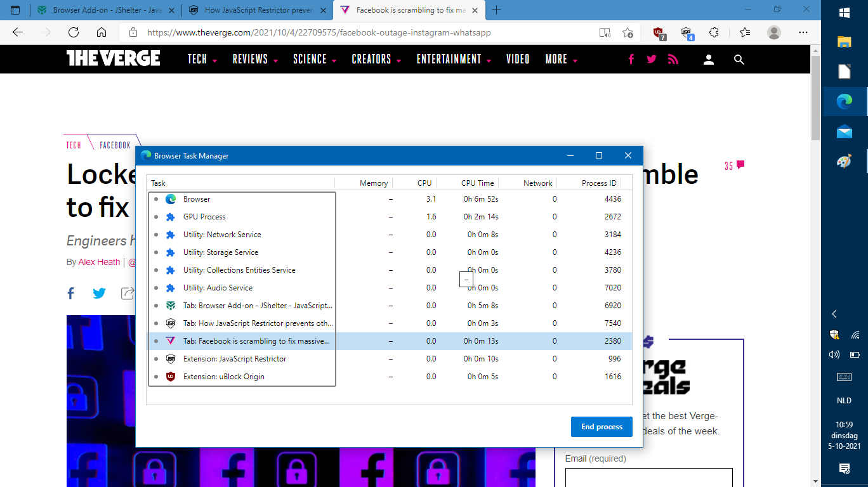Expand the Reviews dropdown arrow
This screenshot has height=487, width=868.
pos(275,61)
